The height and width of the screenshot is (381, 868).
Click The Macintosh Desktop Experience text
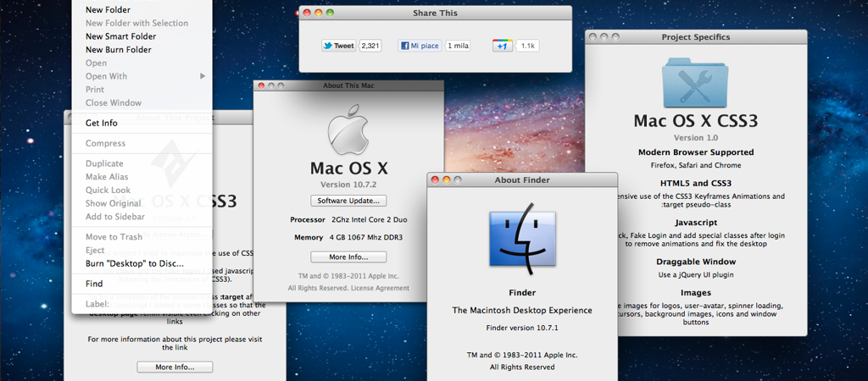(x=522, y=310)
